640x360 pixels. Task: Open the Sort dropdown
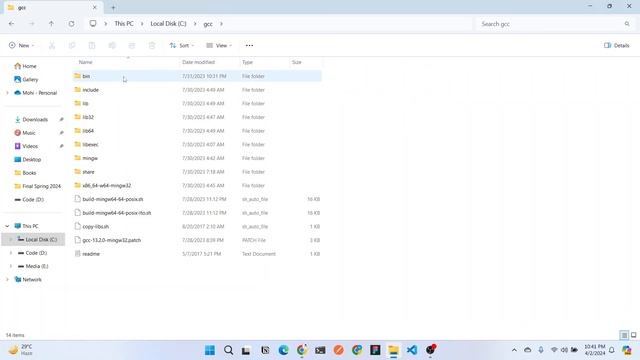coord(182,45)
